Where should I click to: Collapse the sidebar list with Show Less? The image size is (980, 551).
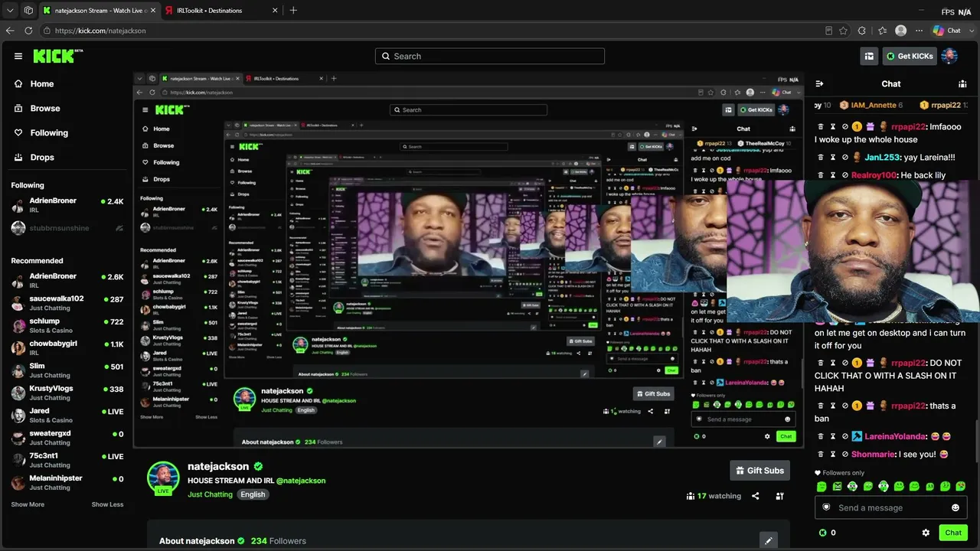point(107,505)
